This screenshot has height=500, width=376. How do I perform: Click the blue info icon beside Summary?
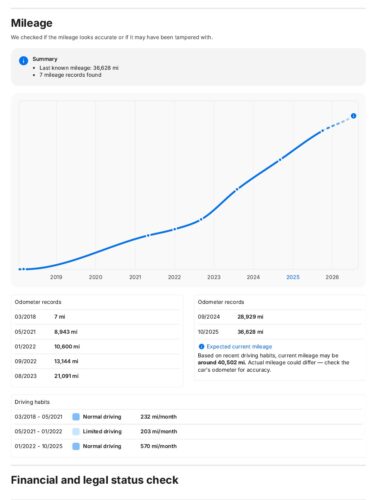pos(23,61)
